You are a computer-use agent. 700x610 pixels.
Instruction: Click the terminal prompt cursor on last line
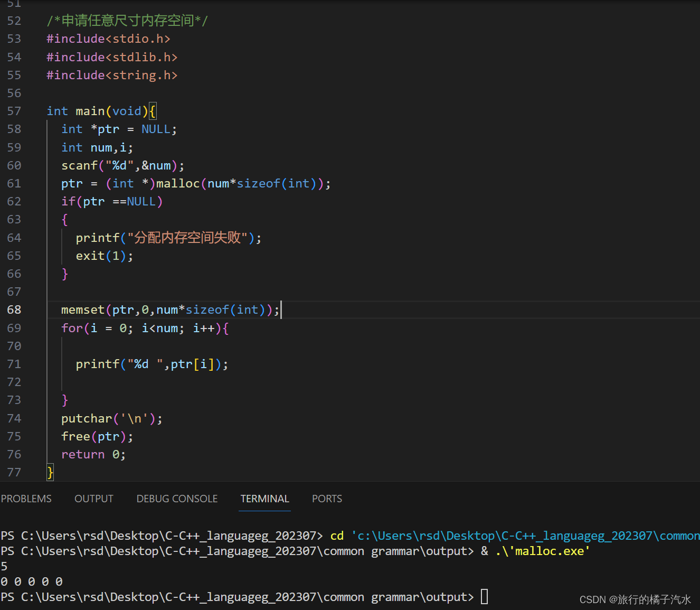point(484,597)
